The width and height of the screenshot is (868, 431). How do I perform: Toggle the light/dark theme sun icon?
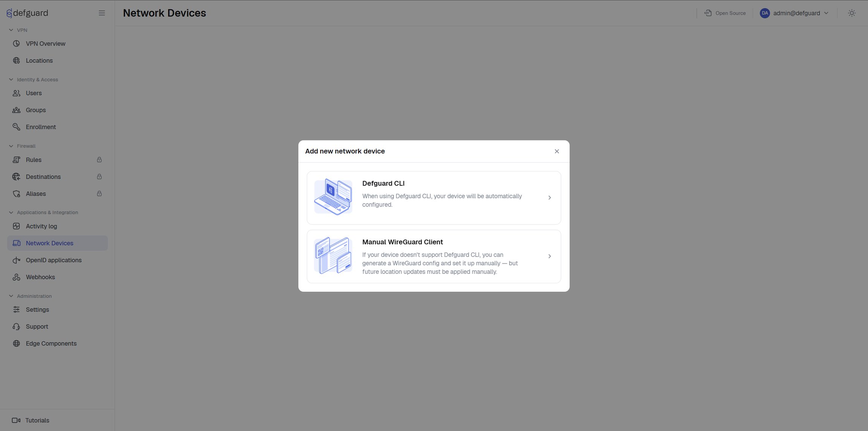click(851, 13)
